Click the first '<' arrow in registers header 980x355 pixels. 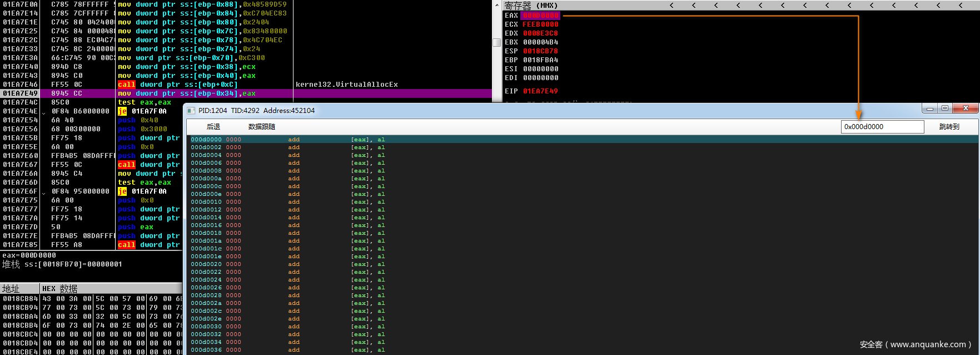point(671,6)
